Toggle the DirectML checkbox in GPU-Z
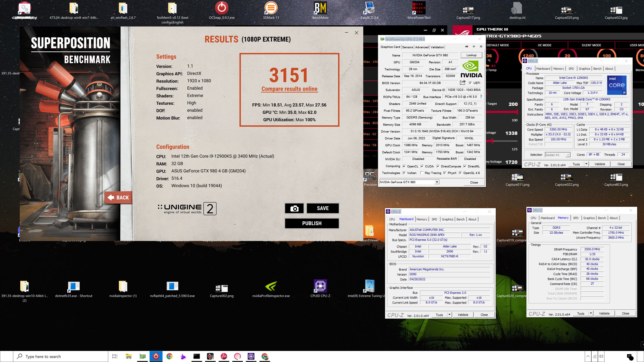Viewport: 644px width, 362px height. click(x=465, y=166)
